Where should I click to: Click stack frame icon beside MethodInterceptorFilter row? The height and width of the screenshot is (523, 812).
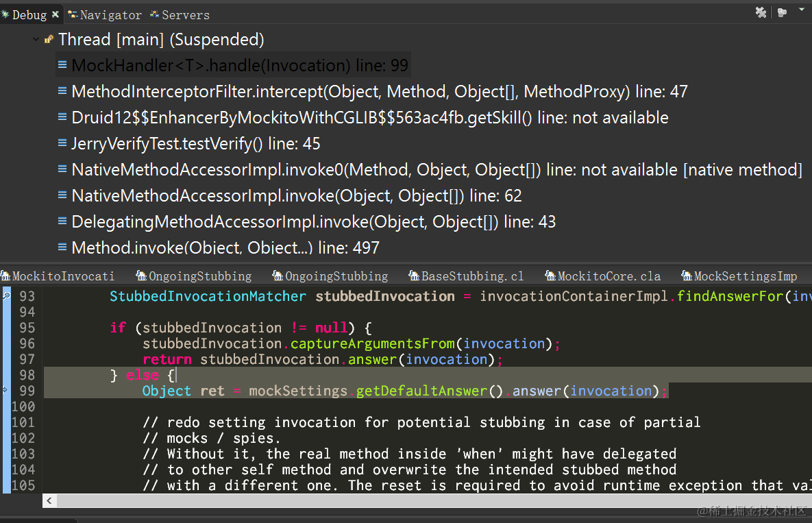62,90
